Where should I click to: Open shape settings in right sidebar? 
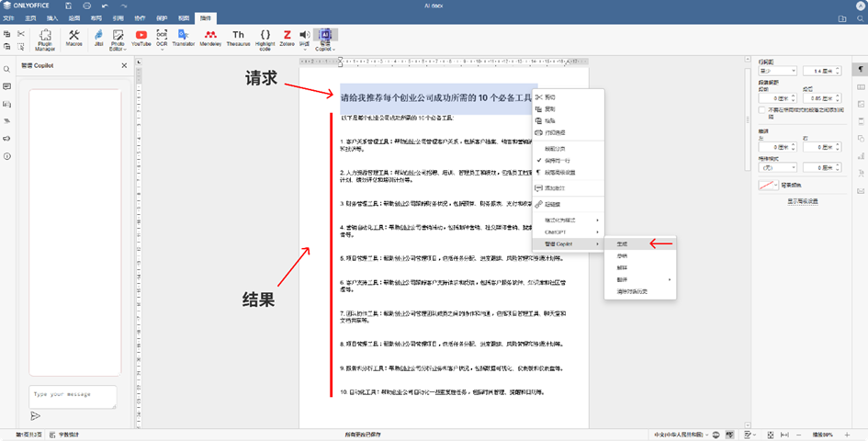[861, 139]
